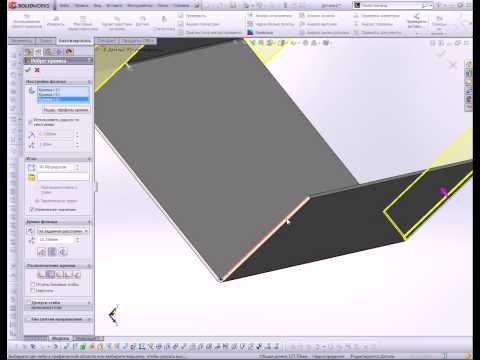Collapse the Flange Parameters section

pyautogui.click(x=89, y=82)
